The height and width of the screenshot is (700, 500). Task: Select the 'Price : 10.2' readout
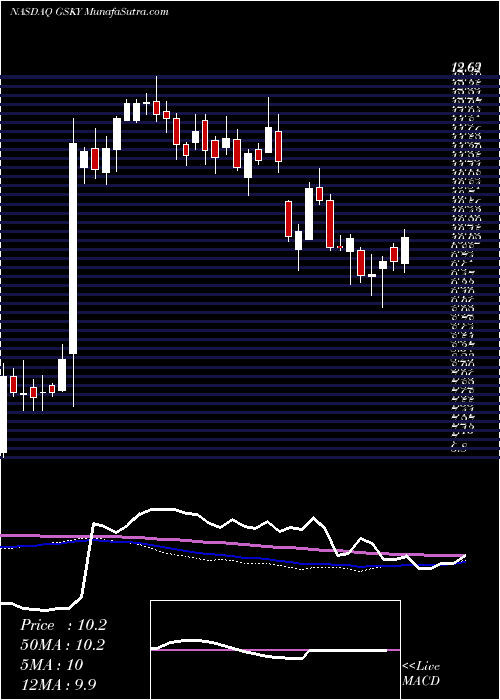click(x=63, y=625)
